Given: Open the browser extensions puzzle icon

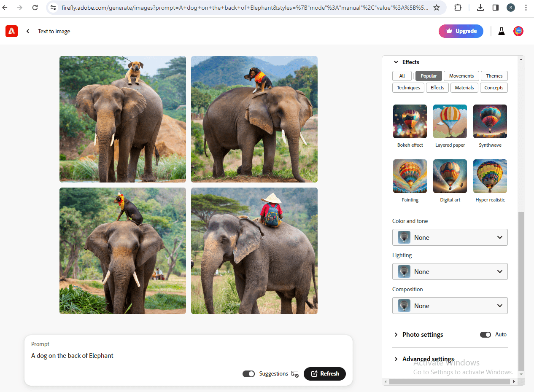Looking at the screenshot, I should (x=458, y=8).
